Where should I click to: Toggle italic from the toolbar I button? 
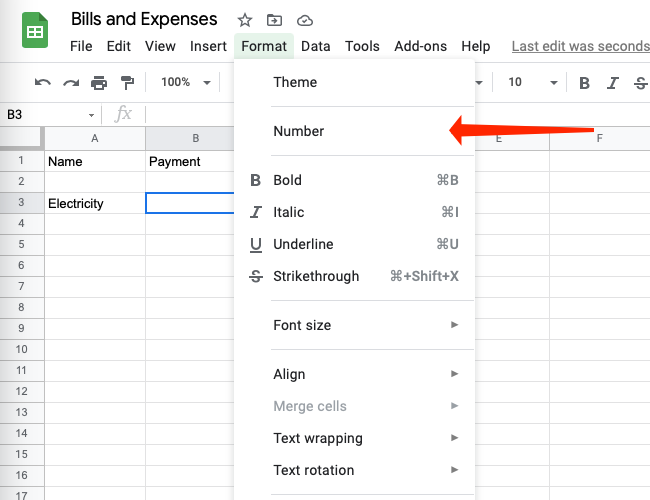(613, 83)
